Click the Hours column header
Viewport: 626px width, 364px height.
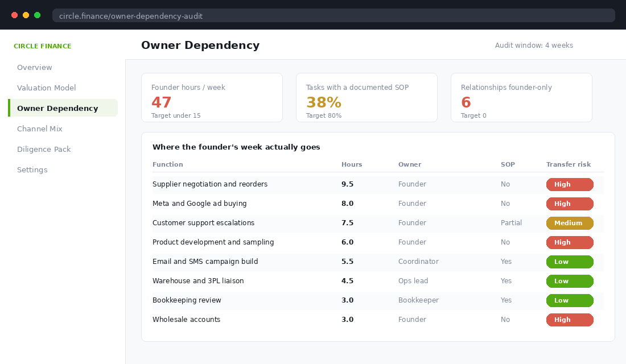(352, 164)
